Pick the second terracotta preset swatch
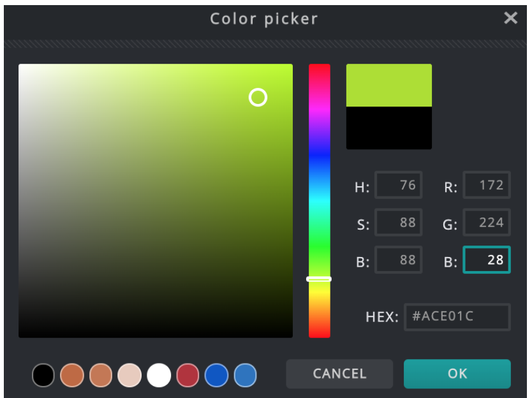This screenshot has height=398, width=532. 101,375
